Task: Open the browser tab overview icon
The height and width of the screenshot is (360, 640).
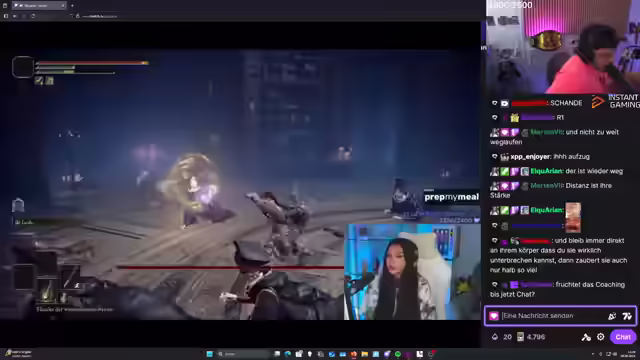Action: click(x=5, y=5)
